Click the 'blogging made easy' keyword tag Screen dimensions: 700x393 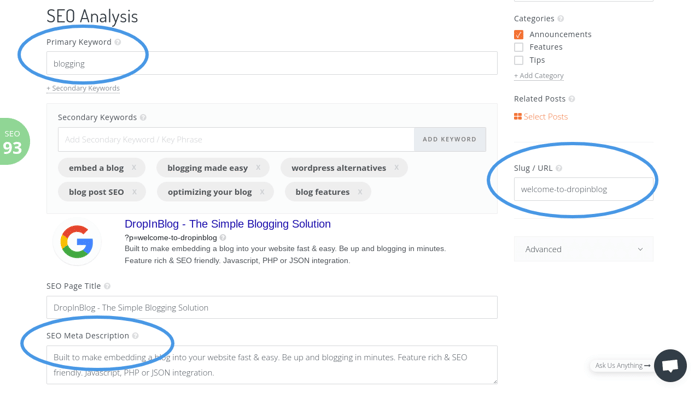[213, 168]
